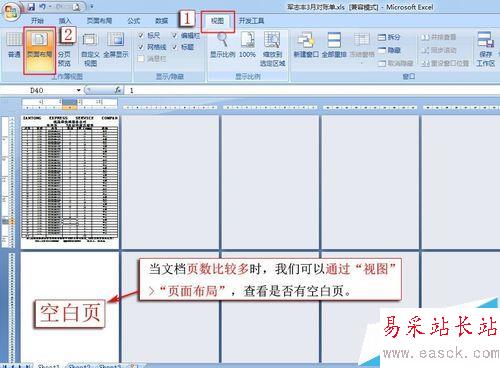The width and height of the screenshot is (500, 368).
Task: Click the blank second page below table
Action: point(69,307)
